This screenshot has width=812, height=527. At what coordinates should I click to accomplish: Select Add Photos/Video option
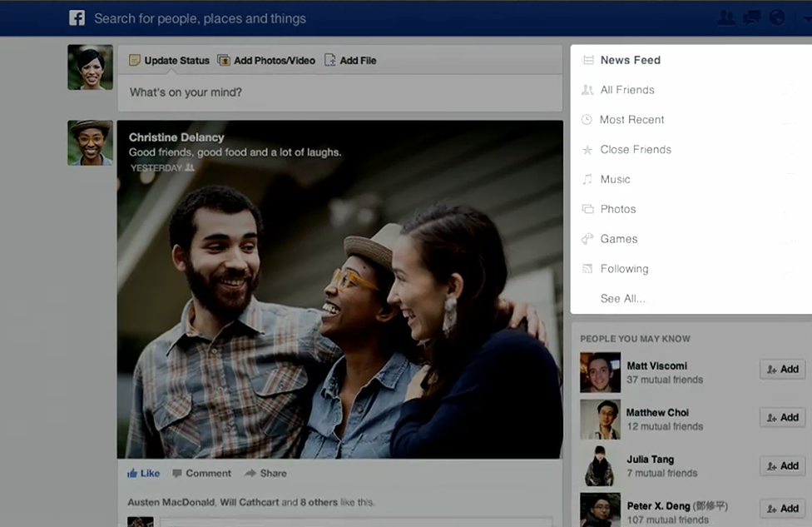coord(266,61)
